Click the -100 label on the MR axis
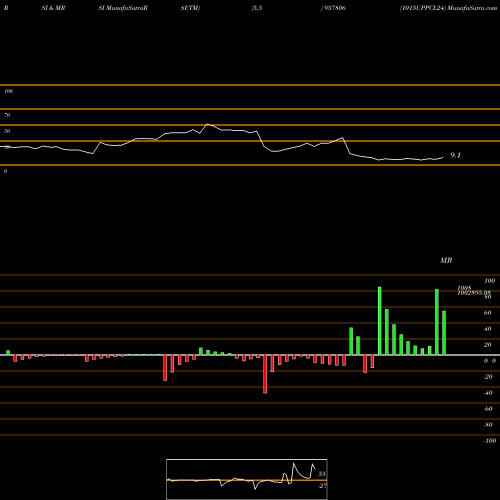Screen dimensions: 500x500 pos(490,441)
